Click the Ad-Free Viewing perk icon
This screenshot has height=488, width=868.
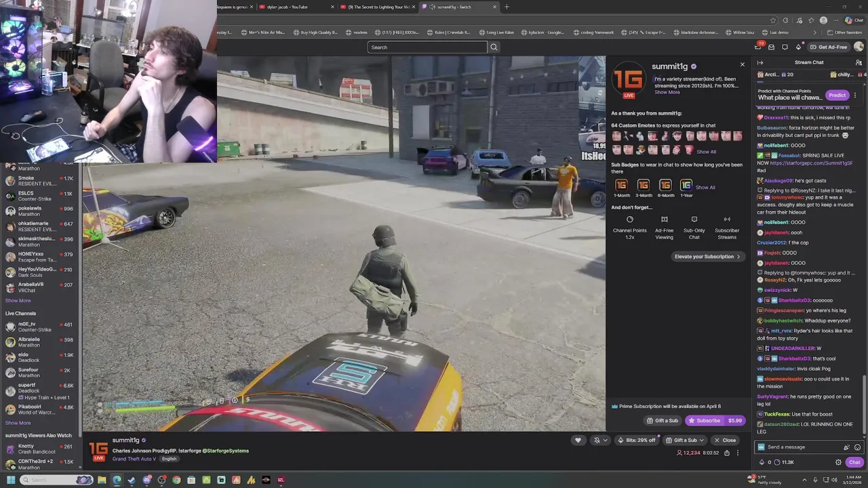tap(664, 219)
